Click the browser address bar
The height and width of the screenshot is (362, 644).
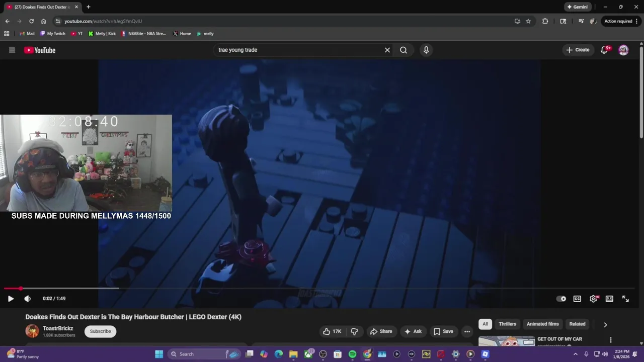pos(282,21)
